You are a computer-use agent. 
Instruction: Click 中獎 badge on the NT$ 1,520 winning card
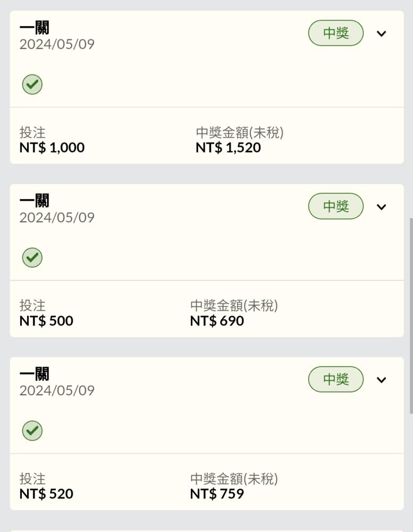pyautogui.click(x=336, y=33)
